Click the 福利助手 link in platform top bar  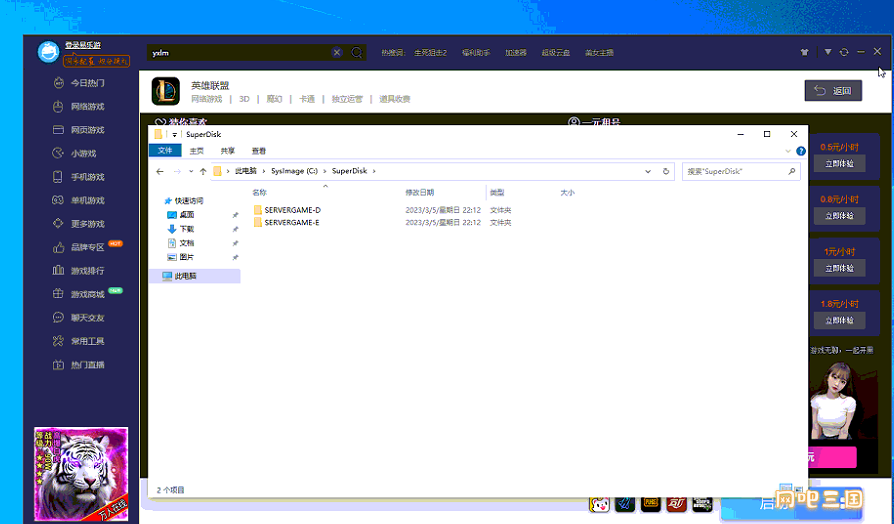(x=476, y=52)
